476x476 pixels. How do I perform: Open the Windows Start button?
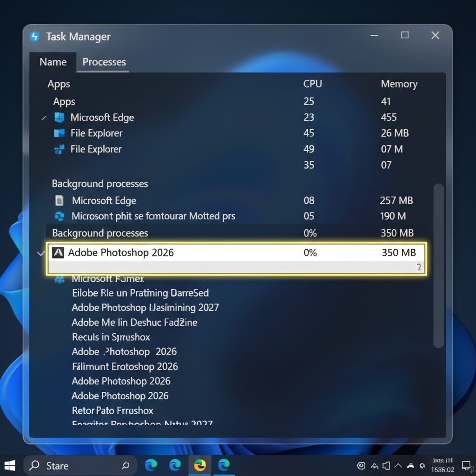10,465
